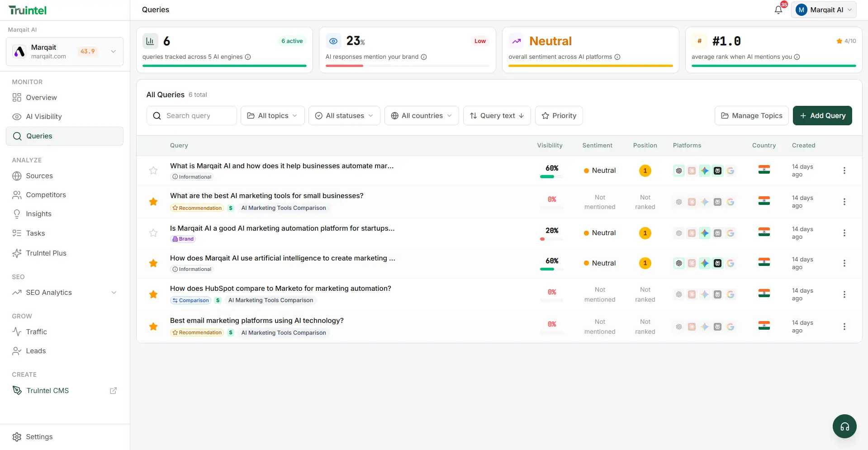Click the Gemini platform icon in first row

click(x=705, y=171)
